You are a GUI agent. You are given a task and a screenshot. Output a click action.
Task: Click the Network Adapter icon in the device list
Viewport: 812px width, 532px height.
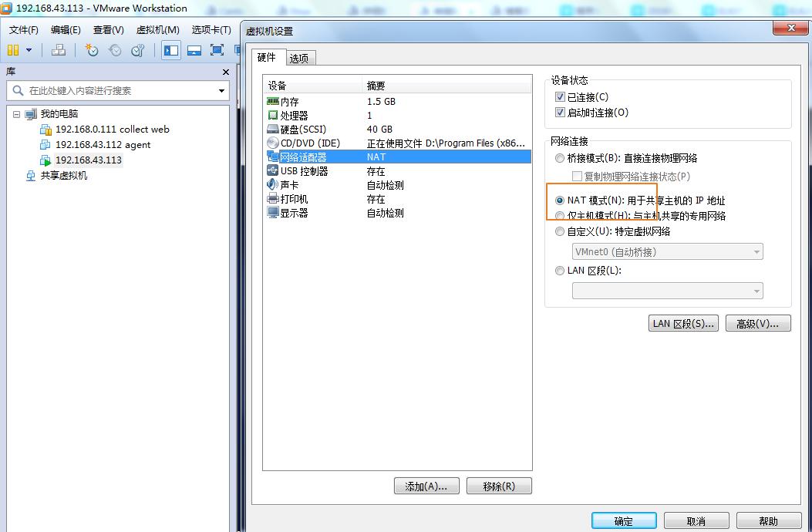click(273, 157)
